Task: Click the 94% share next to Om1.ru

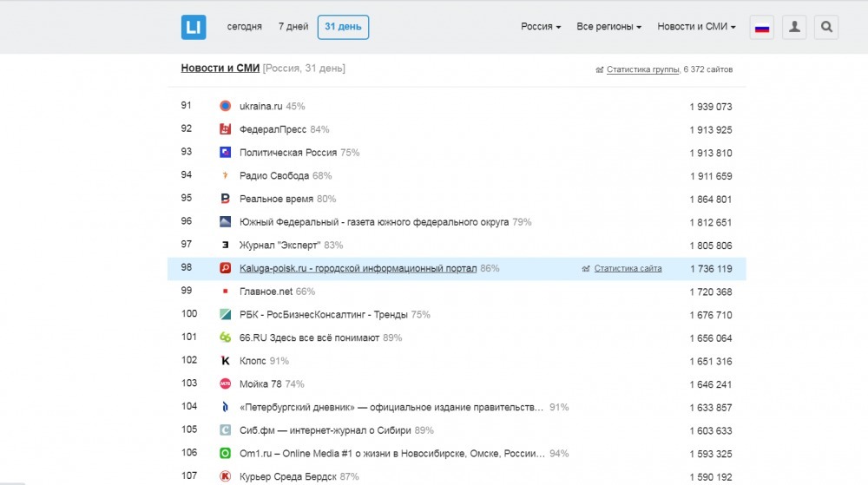Action: [559, 454]
